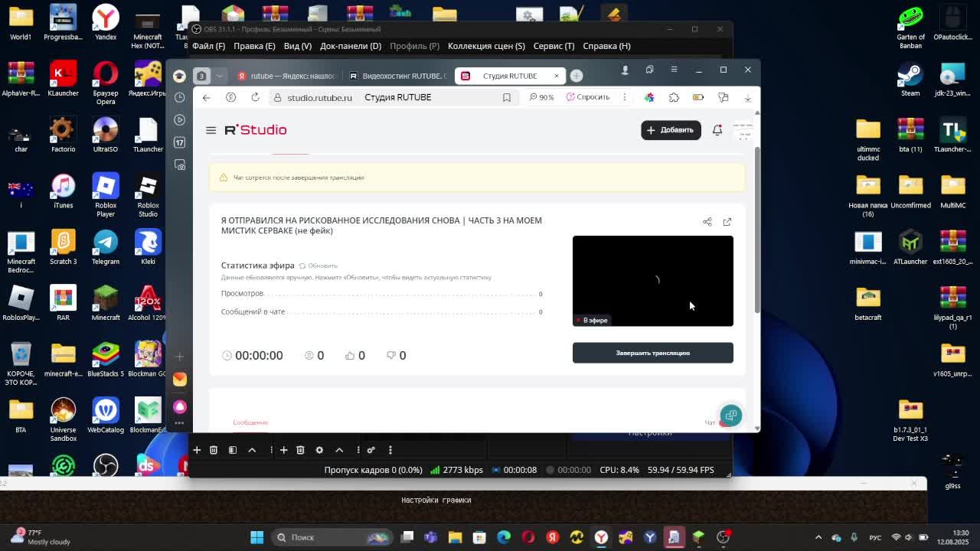The height and width of the screenshot is (551, 980).
Task: Switch to the Видеохостинг RUTUBE tab
Action: [397, 76]
